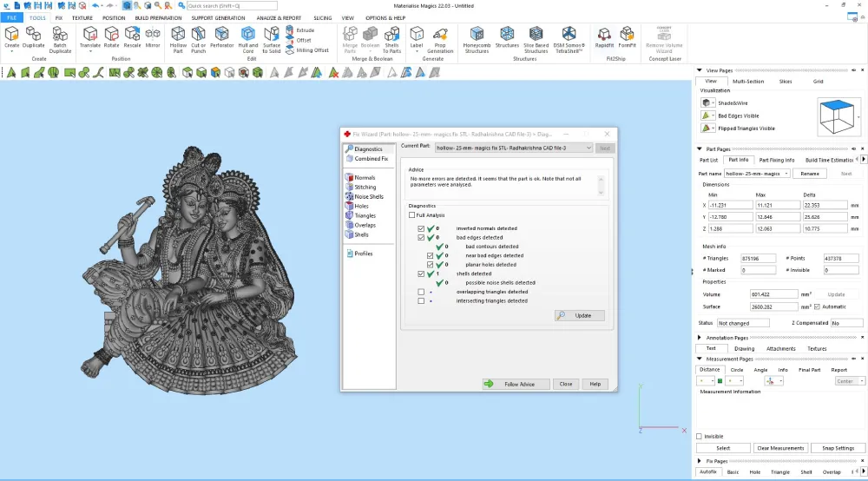Enable intersecting triangles detected checkbox
This screenshot has width=868, height=481.
point(421,301)
